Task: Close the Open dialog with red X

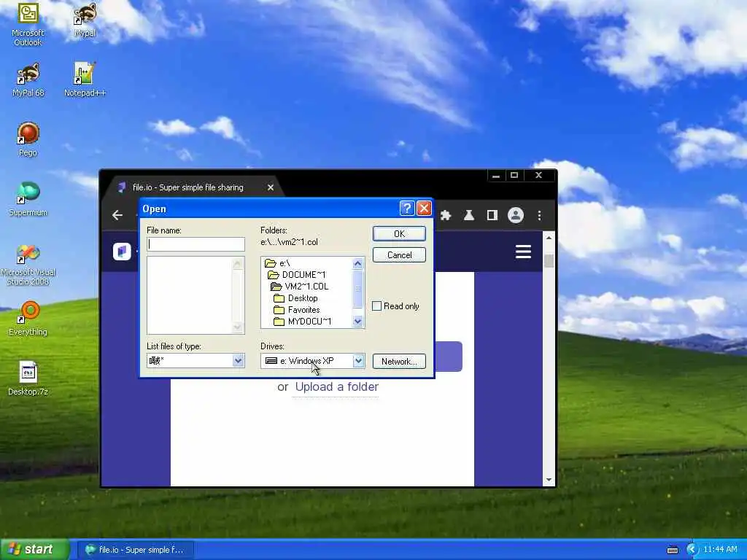Action: coord(424,209)
